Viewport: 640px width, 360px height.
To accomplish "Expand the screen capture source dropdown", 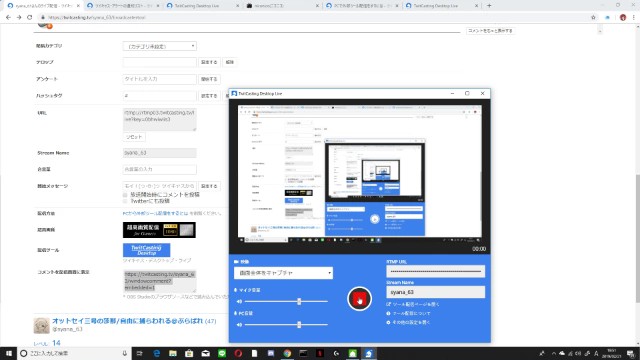I will tap(283, 273).
